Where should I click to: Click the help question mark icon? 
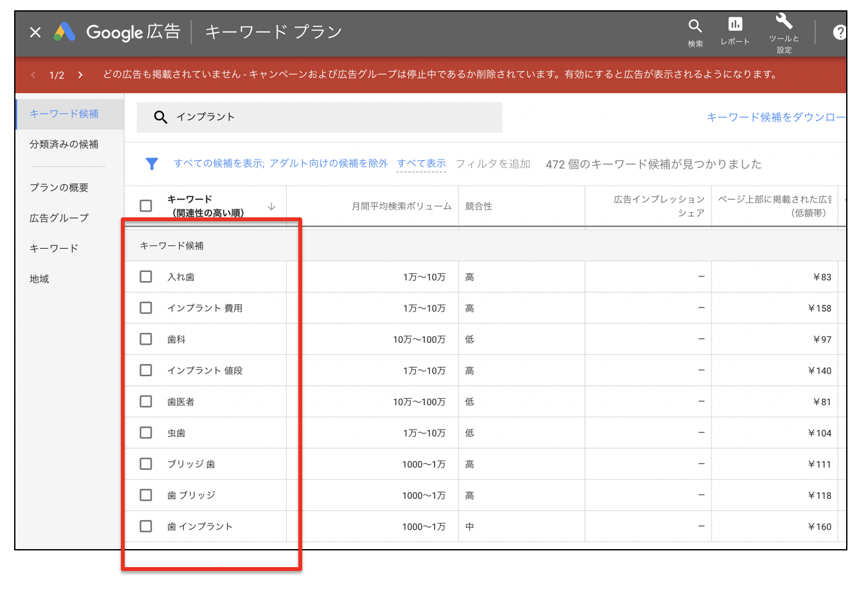[x=838, y=32]
